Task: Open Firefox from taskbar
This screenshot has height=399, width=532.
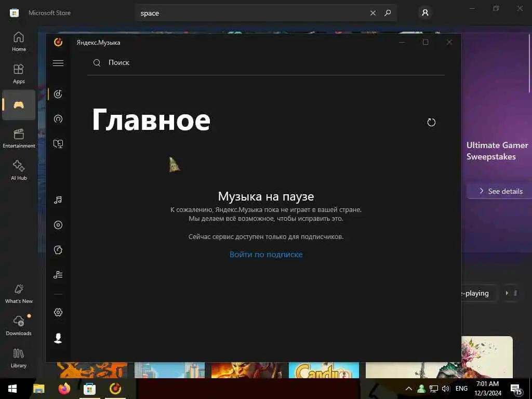Action: (x=64, y=389)
